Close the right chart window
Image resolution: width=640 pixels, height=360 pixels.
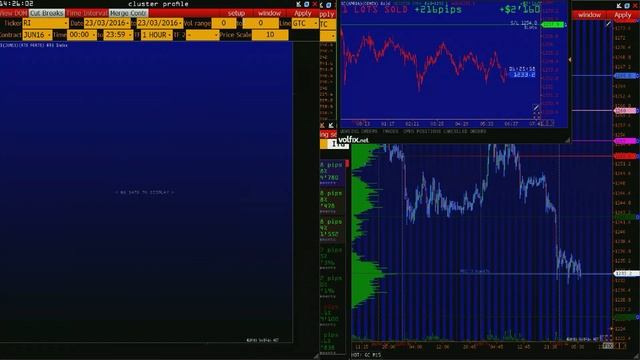point(635,5)
